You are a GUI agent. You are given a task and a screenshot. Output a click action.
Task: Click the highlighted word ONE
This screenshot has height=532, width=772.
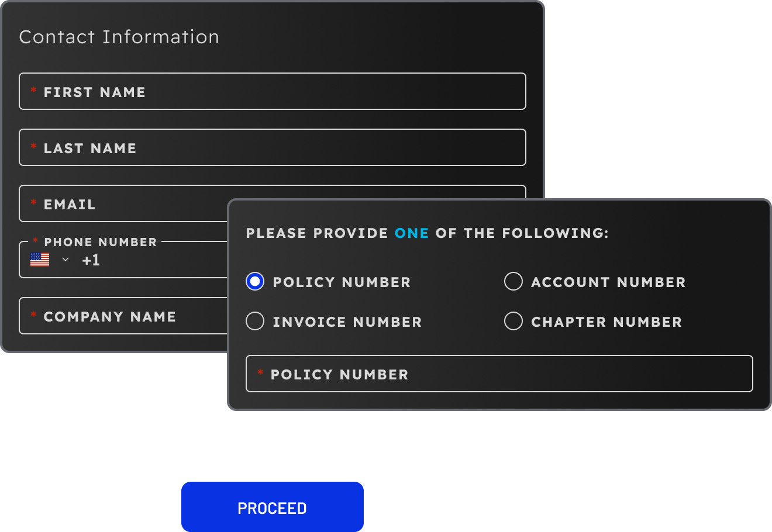(x=412, y=233)
